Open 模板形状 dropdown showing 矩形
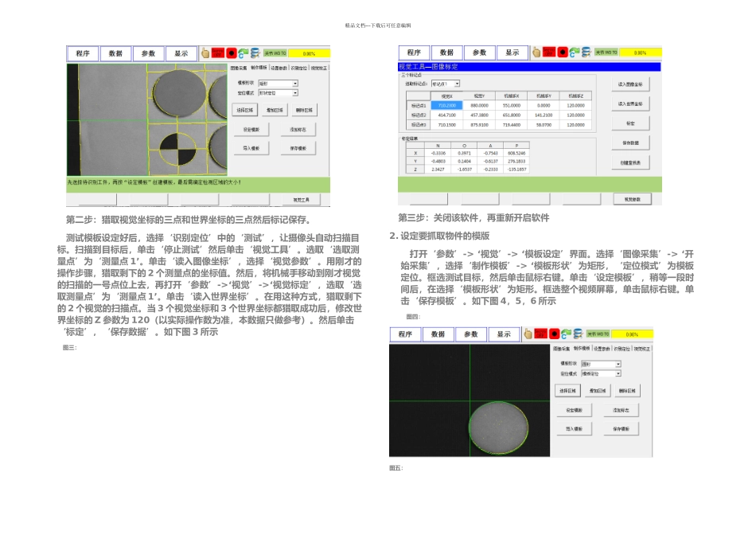This screenshot has width=756, height=535. pyautogui.click(x=279, y=84)
